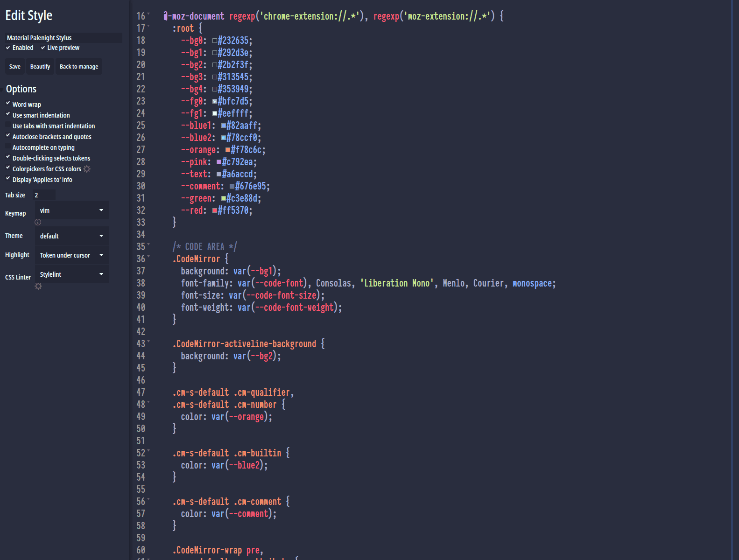Open color picker for --blue2 swatch
The height and width of the screenshot is (560, 739).
click(x=224, y=138)
